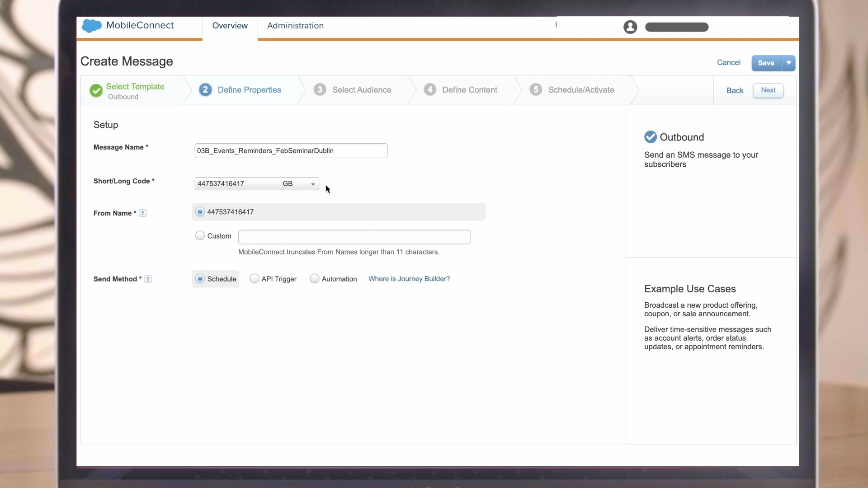Click the step 5 number badge
This screenshot has height=488, width=868.
tap(536, 90)
